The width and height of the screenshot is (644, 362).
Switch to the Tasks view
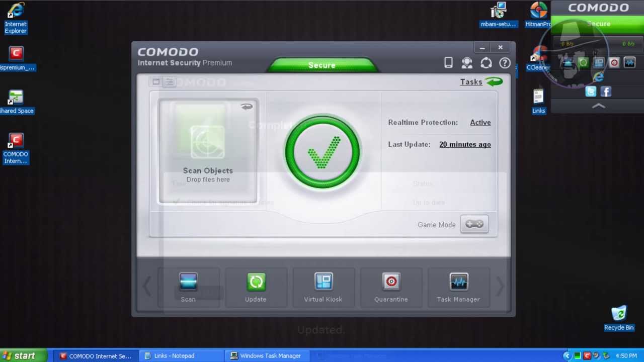pyautogui.click(x=481, y=82)
